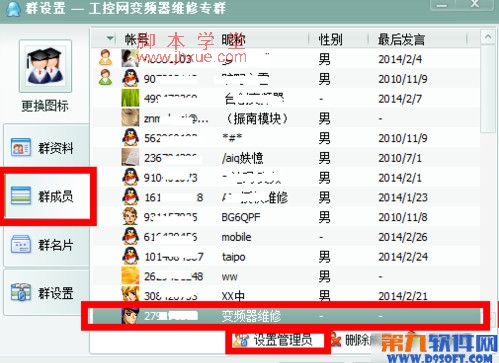Minimize the 群设置 window
Image resolution: width=499 pixels, height=363 pixels.
pyautogui.click(x=442, y=5)
